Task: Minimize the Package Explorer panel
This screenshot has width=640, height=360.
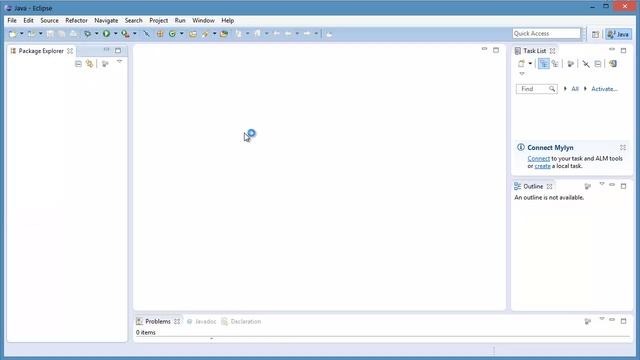Action: (x=107, y=49)
